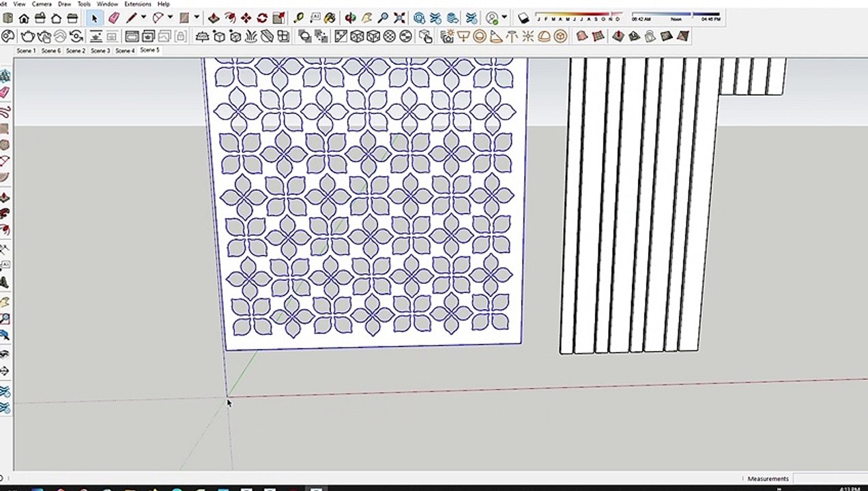
Task: Open the Draw menu
Action: [64, 4]
